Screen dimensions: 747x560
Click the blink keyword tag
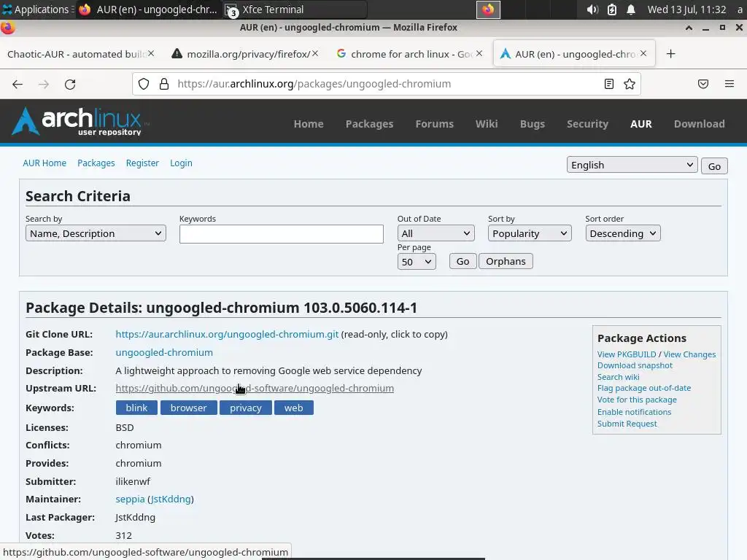136,408
